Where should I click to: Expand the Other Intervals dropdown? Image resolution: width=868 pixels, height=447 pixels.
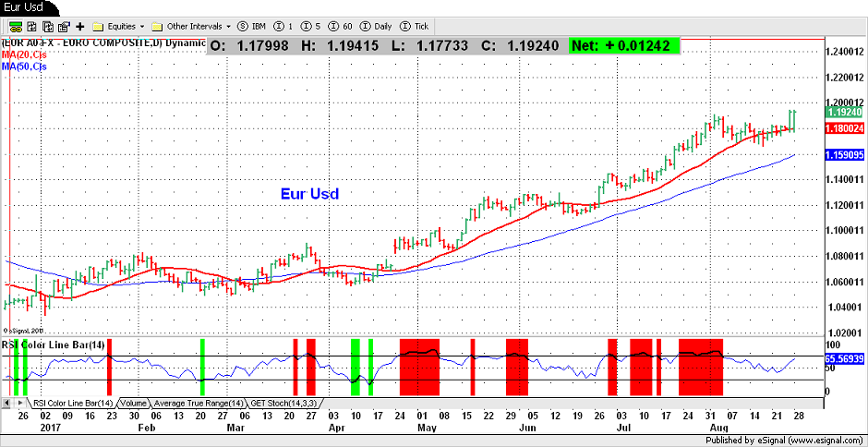pos(191,27)
